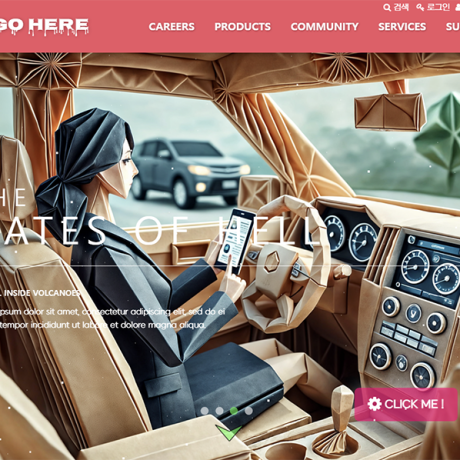
Task: Click the green checkmark arrow icon
Action: coord(229,432)
